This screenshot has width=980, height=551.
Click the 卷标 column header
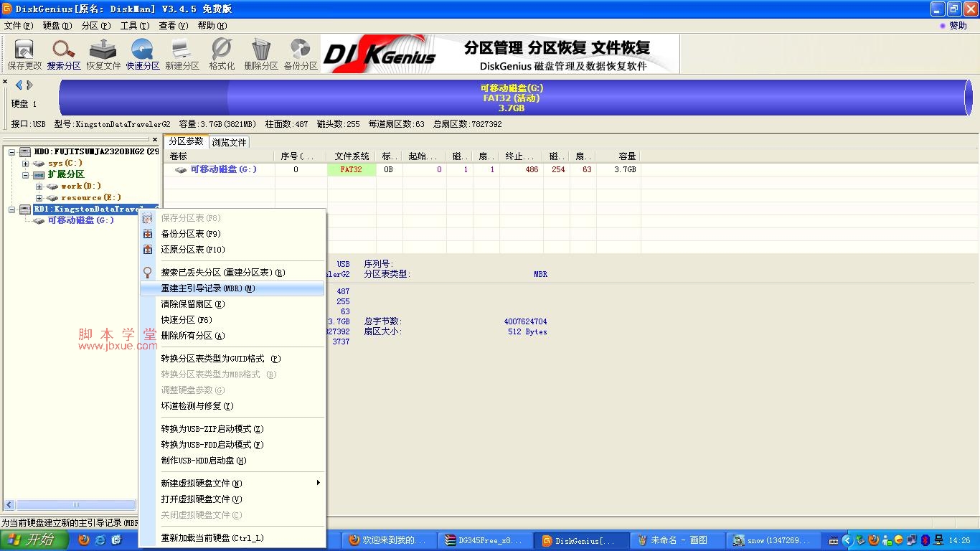pyautogui.click(x=219, y=156)
